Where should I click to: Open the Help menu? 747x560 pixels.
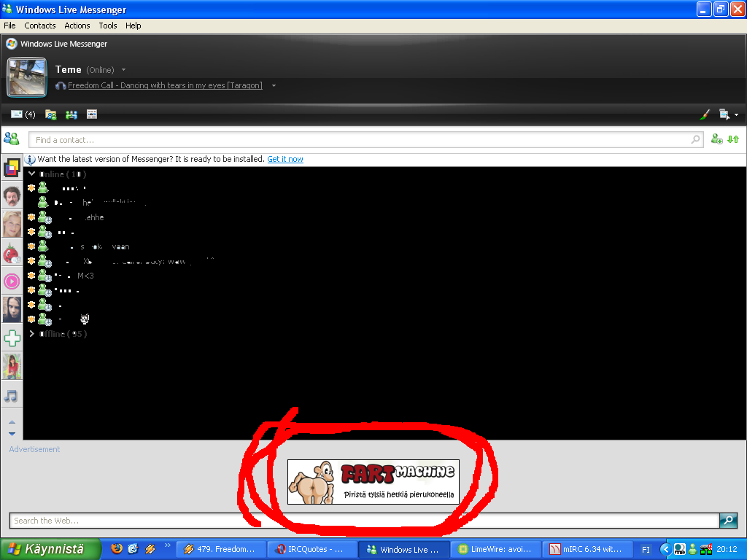[x=133, y=26]
